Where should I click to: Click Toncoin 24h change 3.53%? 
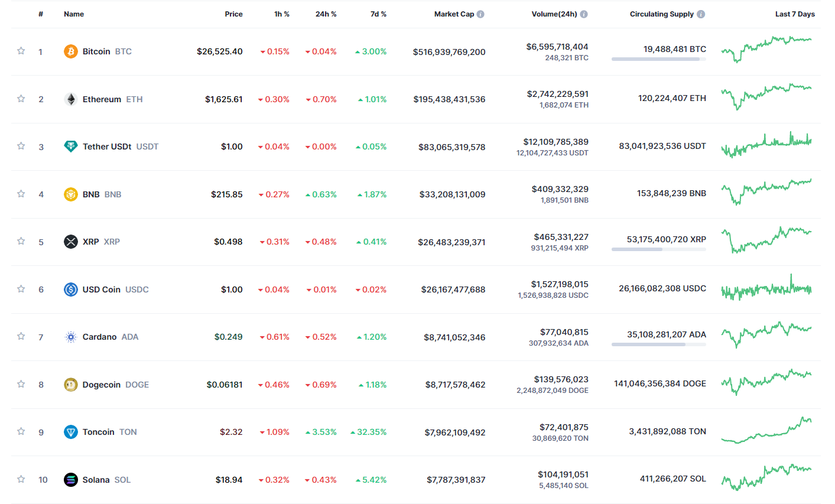tap(321, 432)
